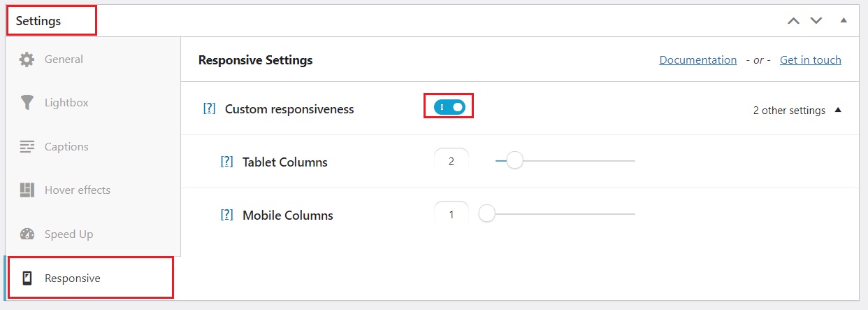
Task: Click the Mobile Columns number field
Action: (x=451, y=215)
